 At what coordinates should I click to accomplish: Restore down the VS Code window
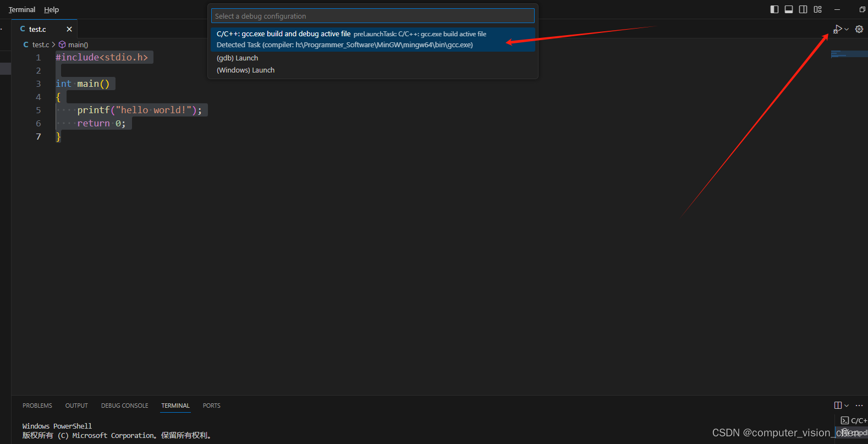862,9
